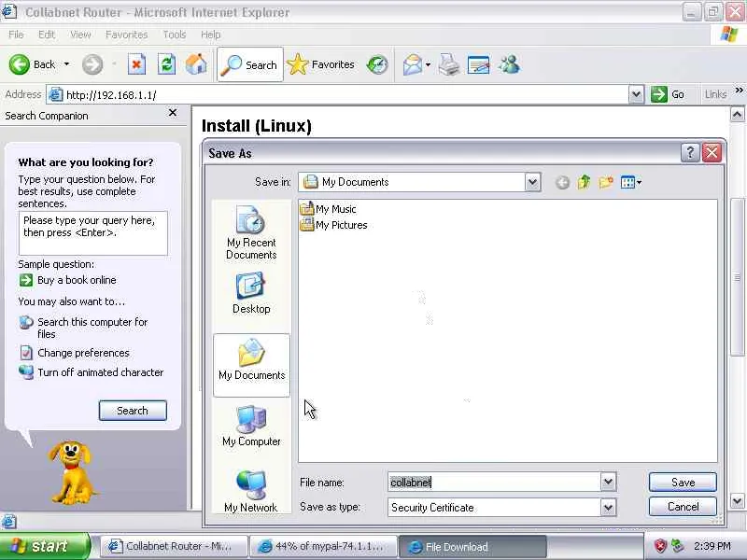Click the Back arrow icon in IE toolbar
This screenshot has width=747, height=560.
click(19, 64)
